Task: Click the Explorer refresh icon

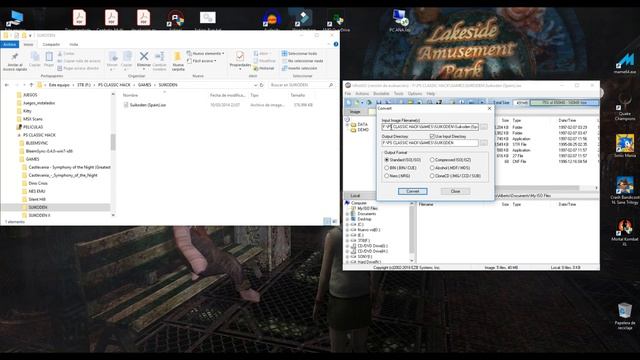Action: pyautogui.click(x=261, y=85)
